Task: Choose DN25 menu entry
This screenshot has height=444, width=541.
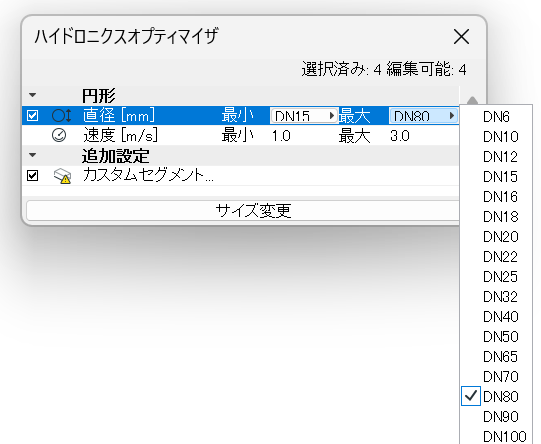Action: [x=496, y=277]
